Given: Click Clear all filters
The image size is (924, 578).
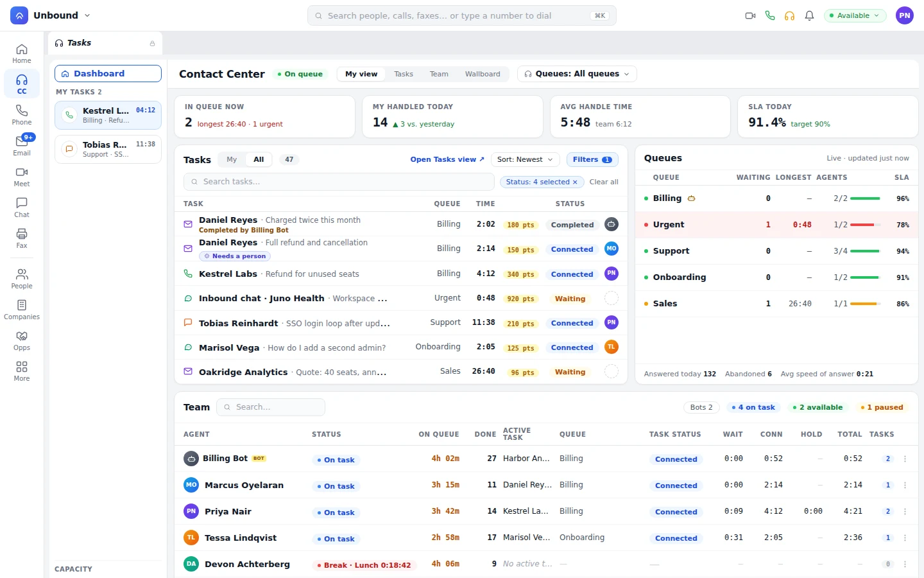Looking at the screenshot, I should (x=604, y=182).
